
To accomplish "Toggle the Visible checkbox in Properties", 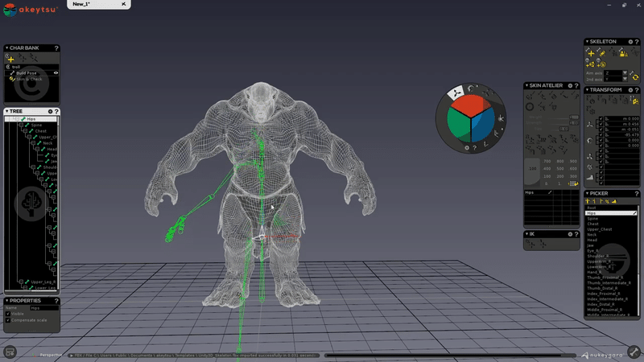I will (x=8, y=314).
